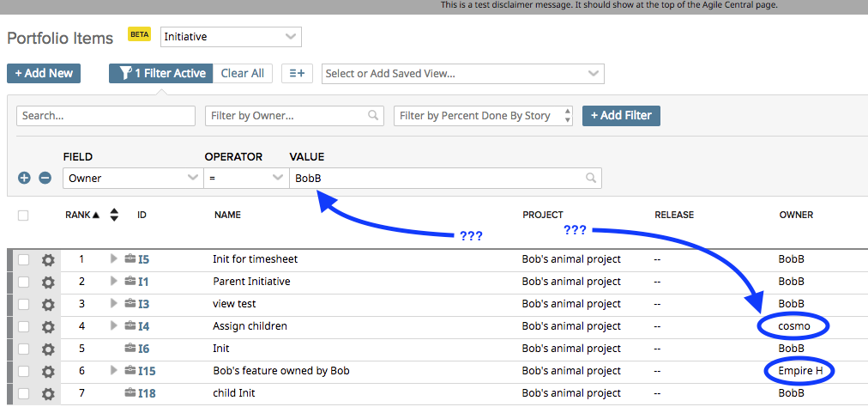The image size is (868, 413).
Task: Open the I3 initiative link
Action: pos(144,304)
